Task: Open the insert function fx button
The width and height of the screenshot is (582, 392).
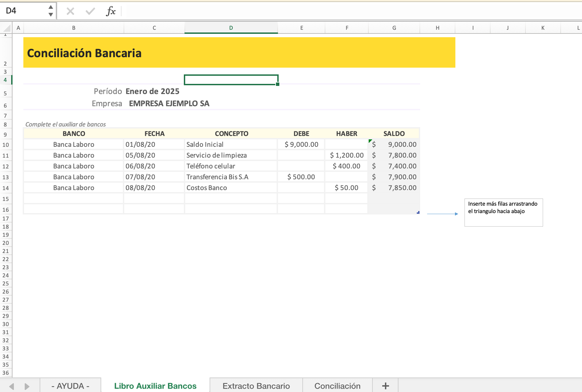Action: click(111, 11)
